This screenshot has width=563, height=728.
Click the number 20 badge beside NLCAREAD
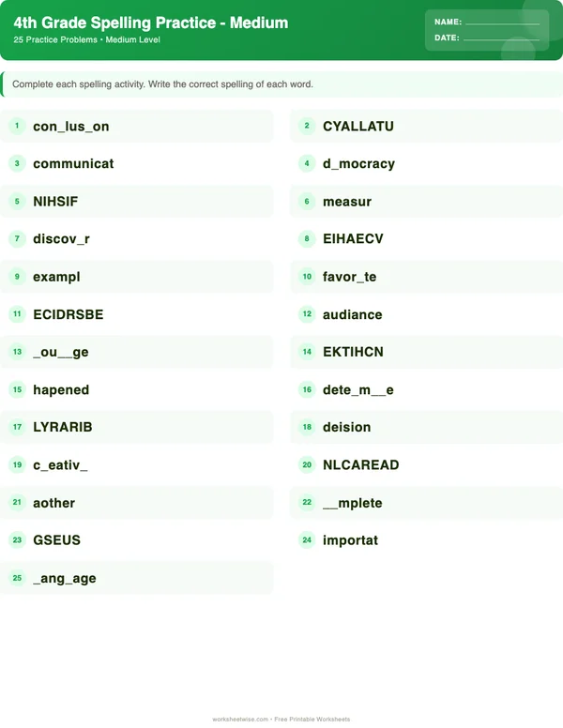[307, 464]
